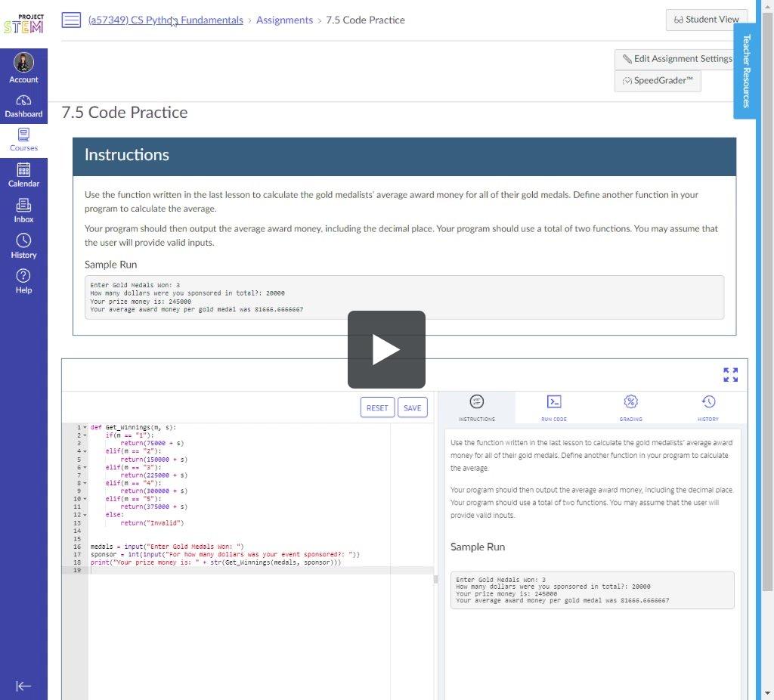774x700 pixels.
Task: Open the Teacher Resources side tab
Action: [746, 71]
